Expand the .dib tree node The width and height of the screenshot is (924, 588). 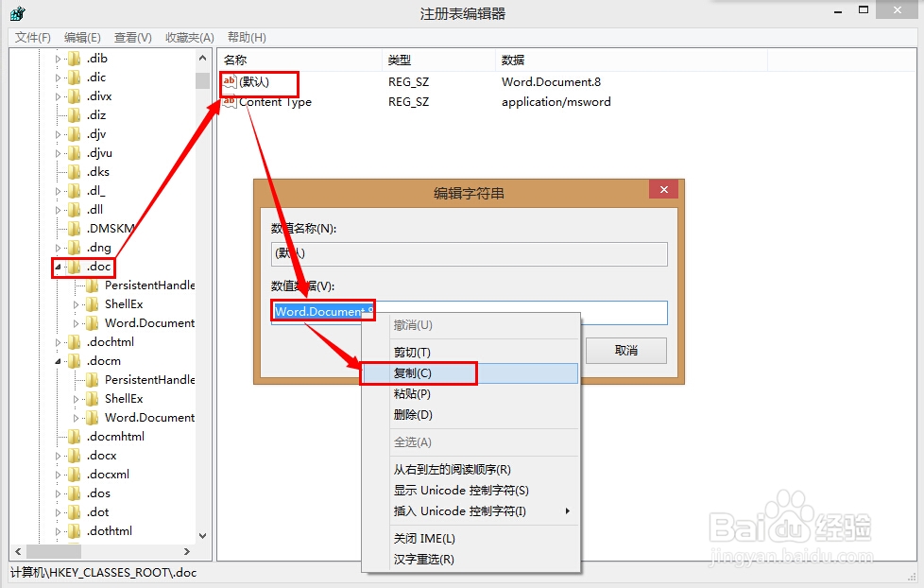(x=58, y=59)
